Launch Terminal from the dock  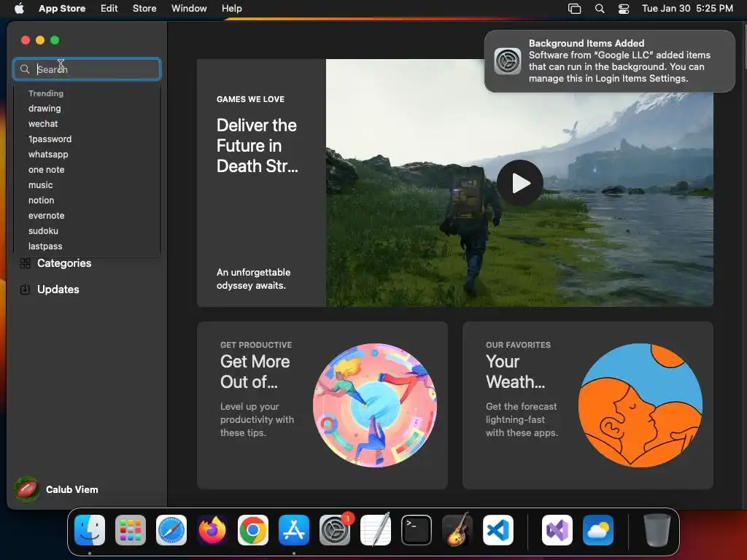point(417,530)
